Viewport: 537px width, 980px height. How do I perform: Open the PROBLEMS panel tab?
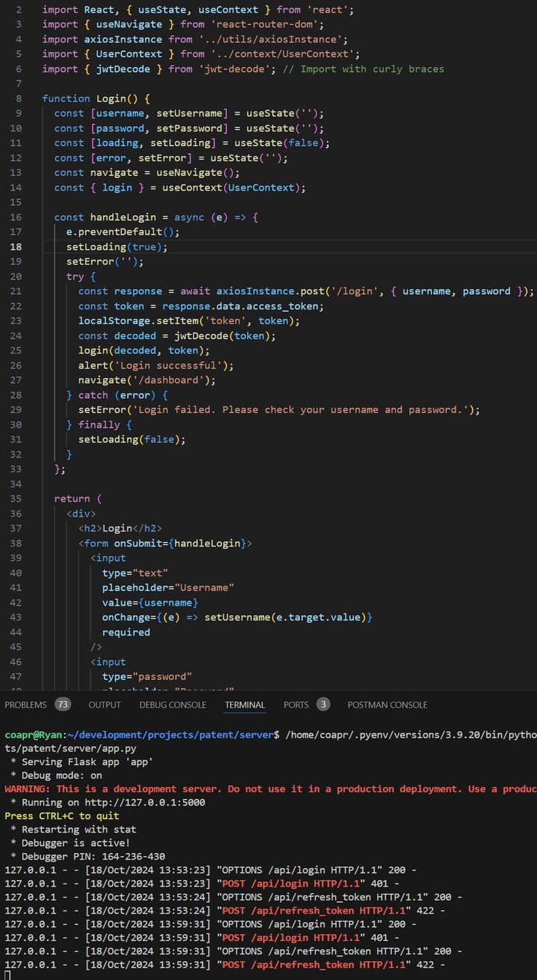point(26,705)
